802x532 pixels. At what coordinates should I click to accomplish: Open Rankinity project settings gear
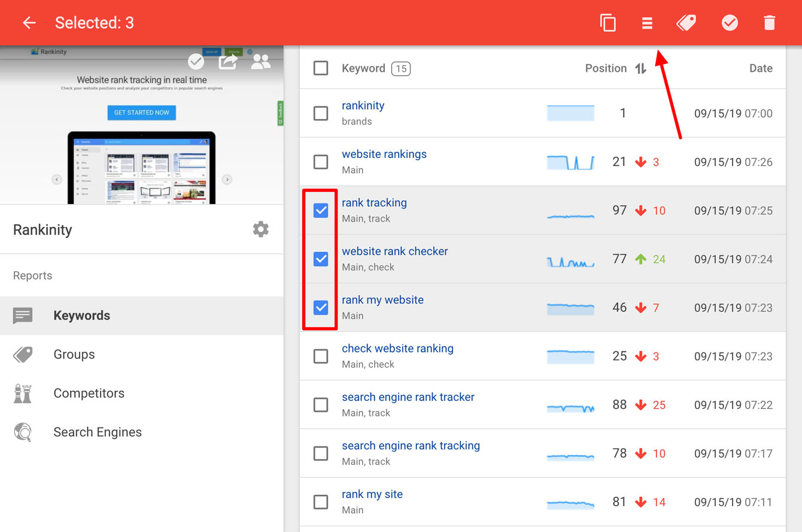260,229
